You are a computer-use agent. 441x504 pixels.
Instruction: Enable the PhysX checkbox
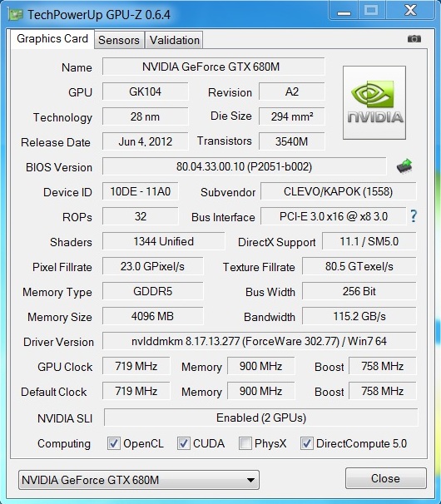pyautogui.click(x=245, y=443)
